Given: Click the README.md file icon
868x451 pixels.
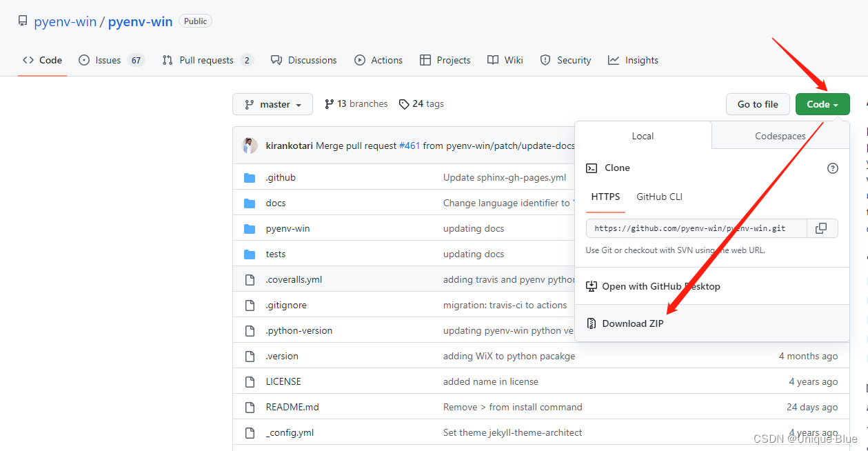Looking at the screenshot, I should tap(250, 407).
